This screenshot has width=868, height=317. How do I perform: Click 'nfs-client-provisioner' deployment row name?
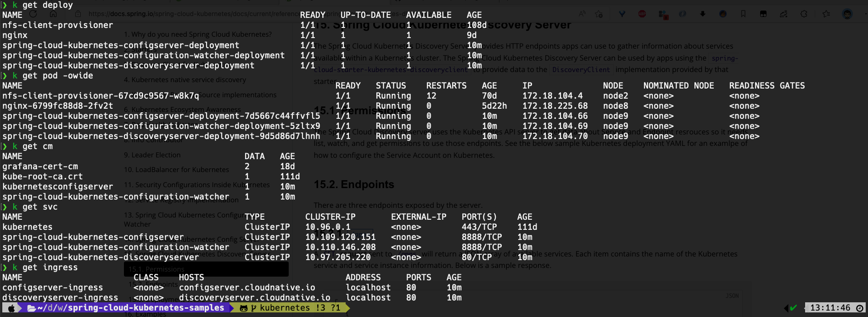[57, 25]
